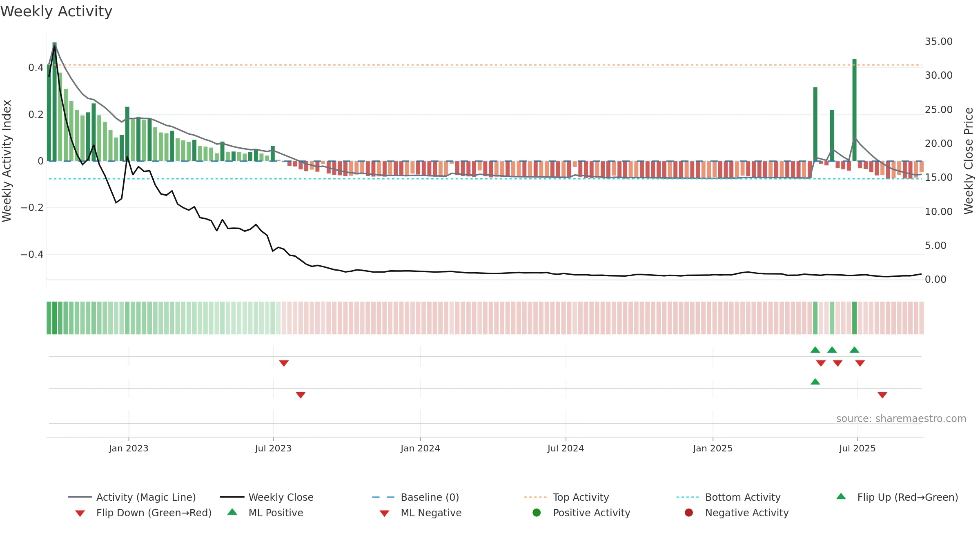This screenshot has width=980, height=551.
Task: Click the −0.2 activity index tick
Action: tap(32, 207)
